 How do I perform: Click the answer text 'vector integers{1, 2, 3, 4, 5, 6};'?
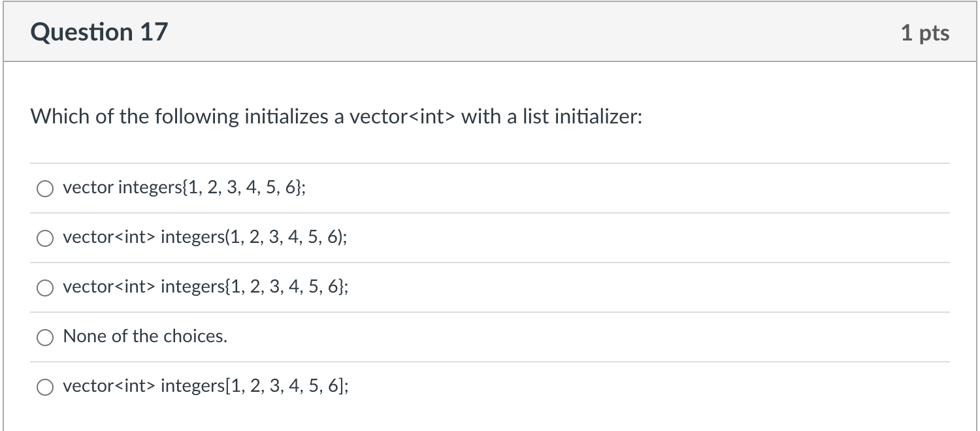point(184,188)
